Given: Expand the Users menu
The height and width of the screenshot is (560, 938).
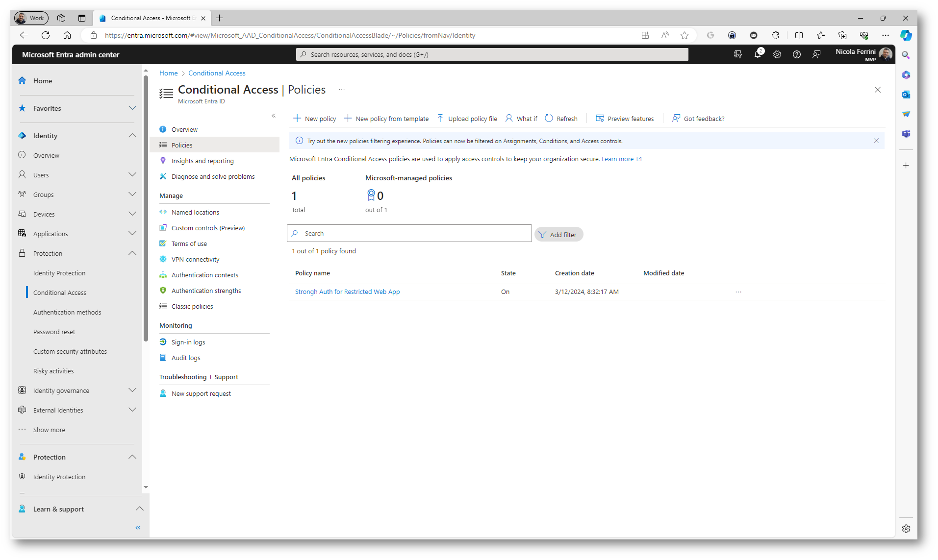Looking at the screenshot, I should click(x=132, y=174).
